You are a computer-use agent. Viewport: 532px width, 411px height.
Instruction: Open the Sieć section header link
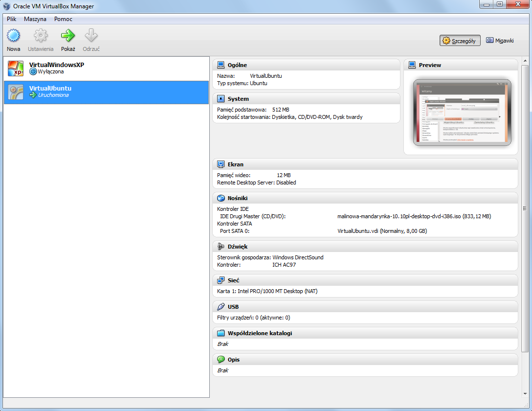[233, 280]
